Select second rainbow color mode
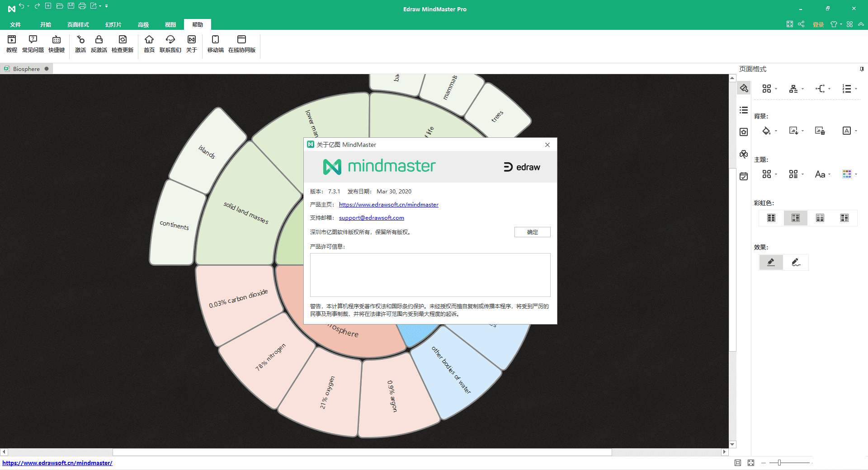The image size is (868, 470). coord(796,218)
